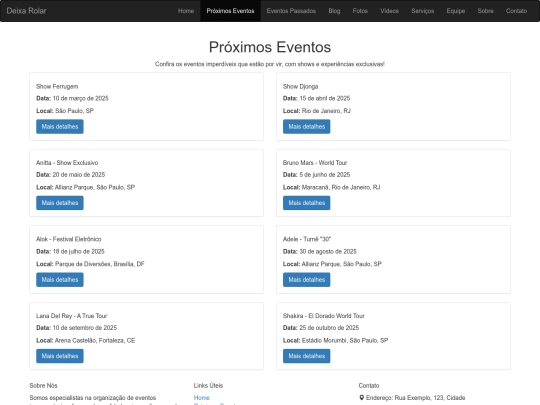View Mais detalhes for Alok Festival Eletrônico

pos(60,280)
